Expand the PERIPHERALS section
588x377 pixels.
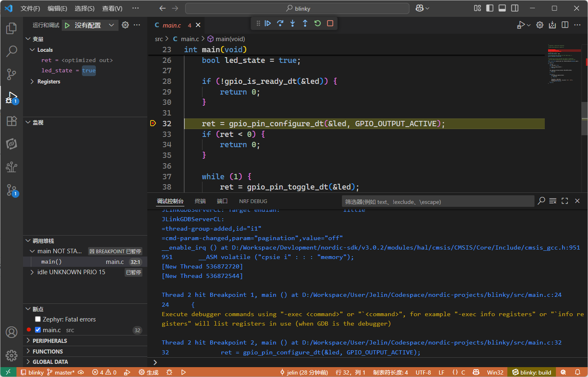click(x=50, y=341)
